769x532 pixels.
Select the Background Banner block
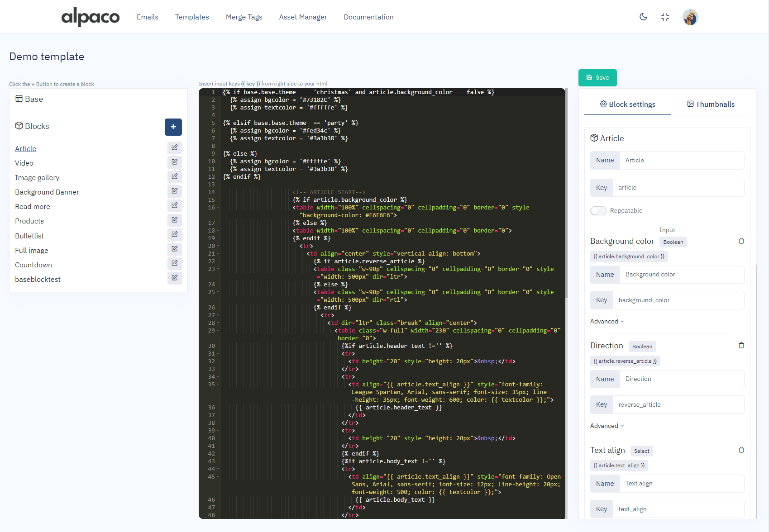(x=47, y=192)
